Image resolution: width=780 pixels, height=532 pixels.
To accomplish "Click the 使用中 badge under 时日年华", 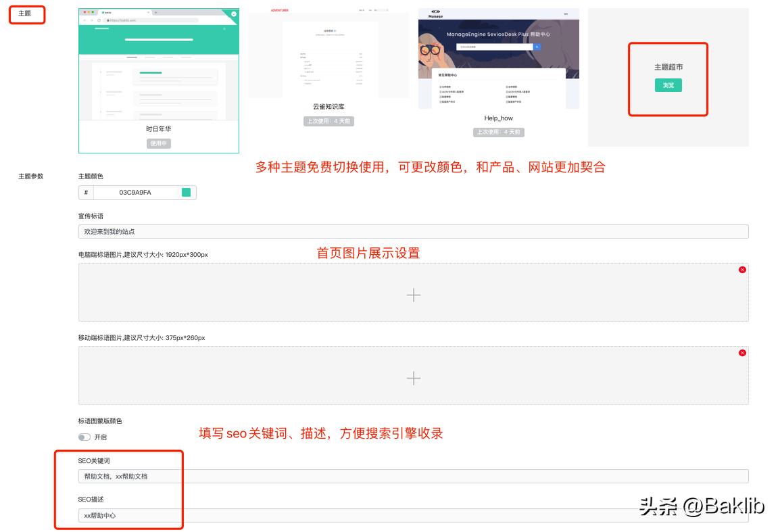I will [x=160, y=143].
